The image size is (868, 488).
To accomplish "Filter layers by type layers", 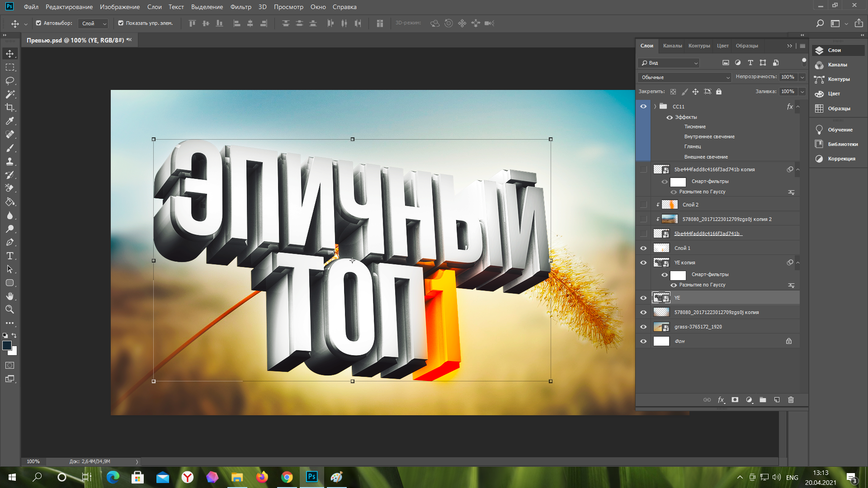I will coord(750,63).
